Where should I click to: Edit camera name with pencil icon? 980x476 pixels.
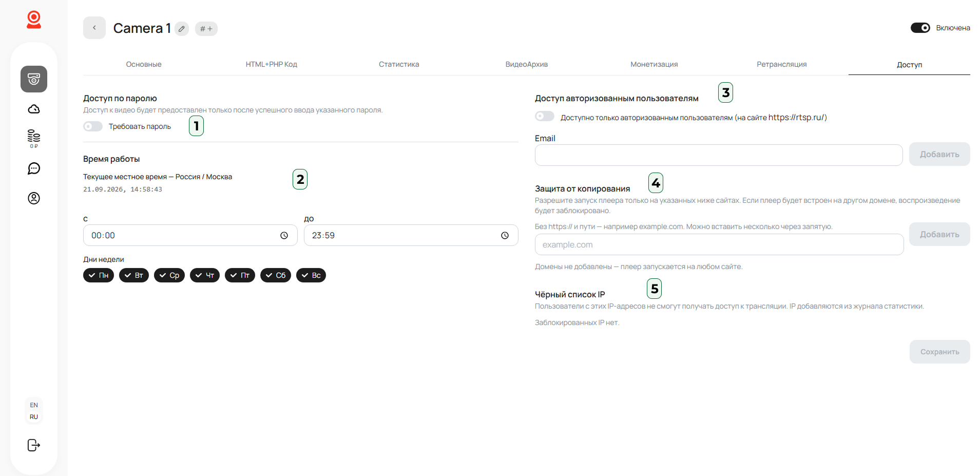pyautogui.click(x=182, y=29)
